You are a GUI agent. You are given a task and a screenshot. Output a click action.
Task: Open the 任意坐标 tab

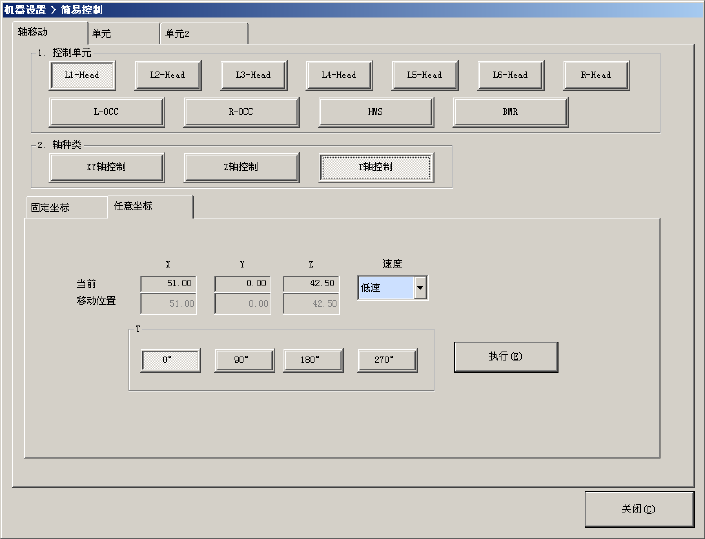coord(150,206)
